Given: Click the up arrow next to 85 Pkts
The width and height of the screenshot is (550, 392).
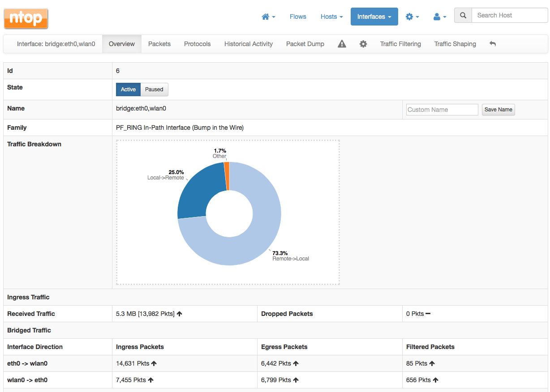Looking at the screenshot, I should tap(432, 364).
